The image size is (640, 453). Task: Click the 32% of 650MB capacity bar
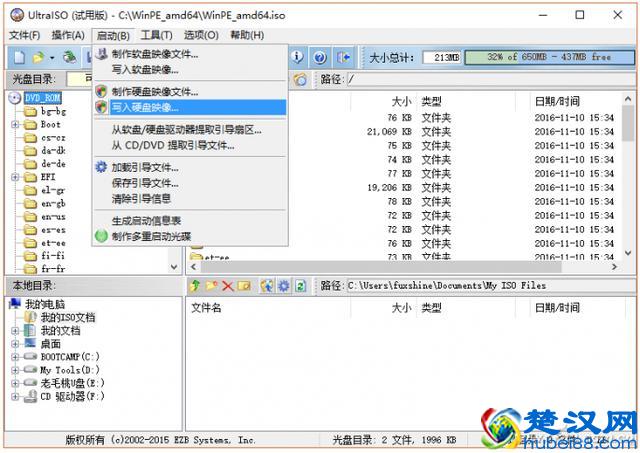click(549, 58)
